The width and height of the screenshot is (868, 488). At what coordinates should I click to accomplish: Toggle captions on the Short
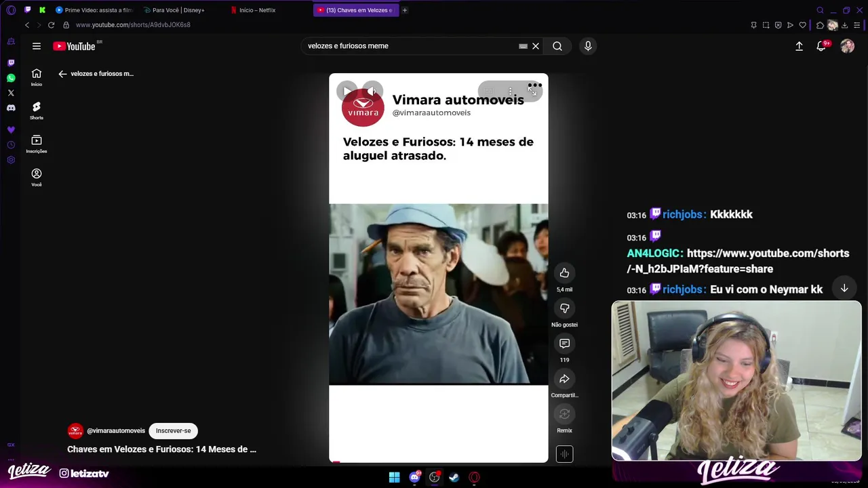point(490,91)
